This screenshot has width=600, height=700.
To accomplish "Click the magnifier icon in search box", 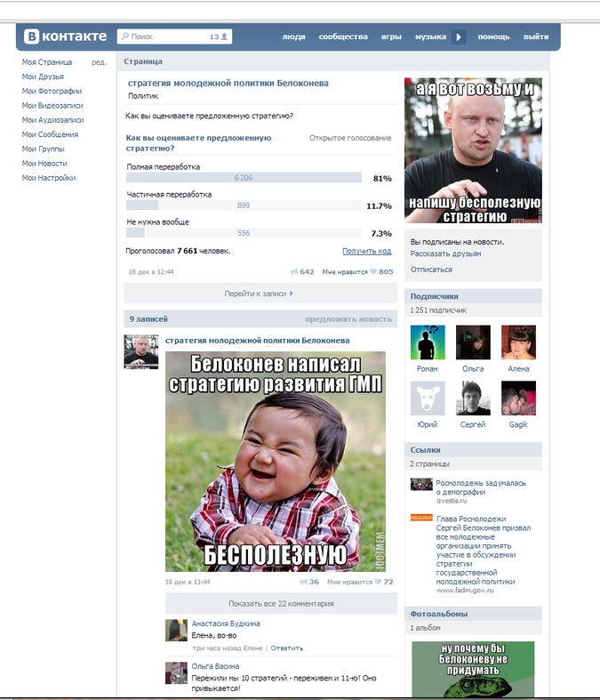I will pos(124,37).
